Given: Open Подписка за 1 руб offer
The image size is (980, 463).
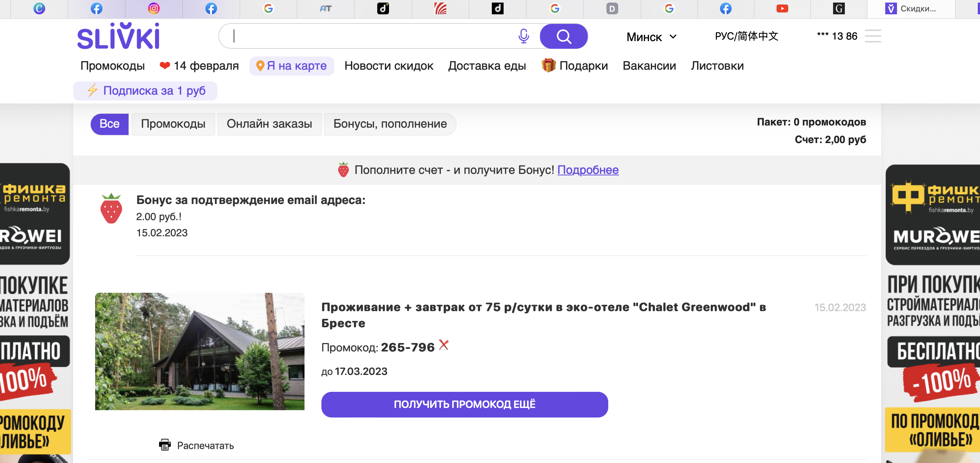Looking at the screenshot, I should pos(145,91).
